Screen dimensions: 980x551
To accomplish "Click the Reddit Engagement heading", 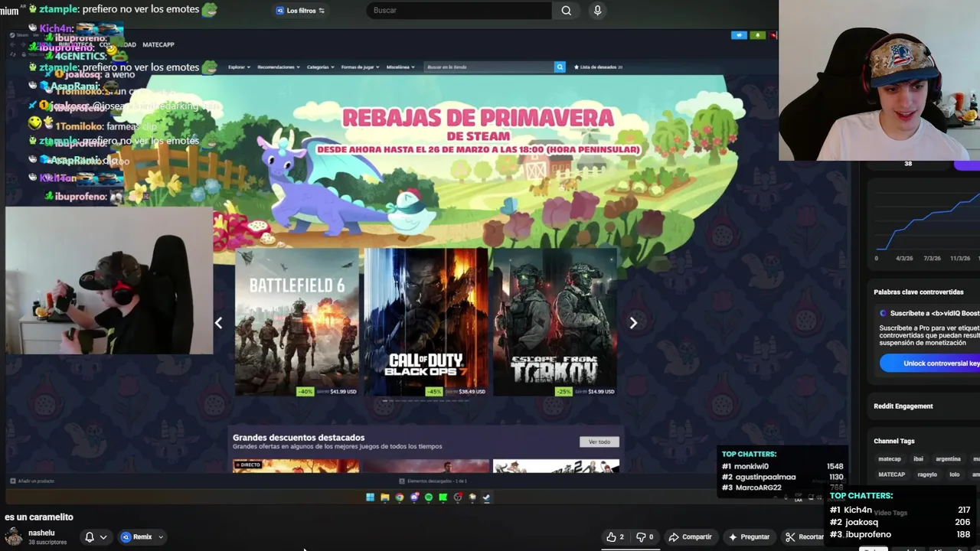I will 903,406.
